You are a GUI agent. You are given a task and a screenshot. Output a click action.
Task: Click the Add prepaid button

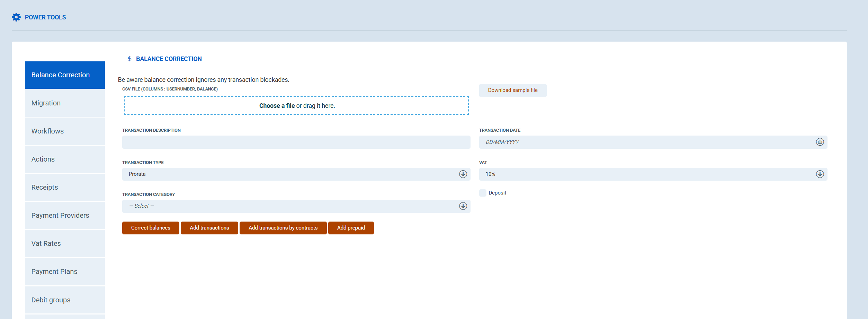coord(351,228)
